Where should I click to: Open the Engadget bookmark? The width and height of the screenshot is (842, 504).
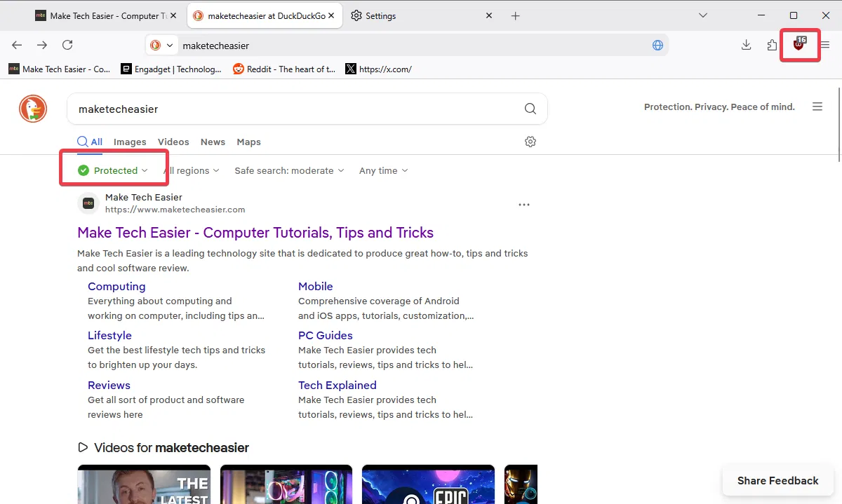click(x=171, y=69)
